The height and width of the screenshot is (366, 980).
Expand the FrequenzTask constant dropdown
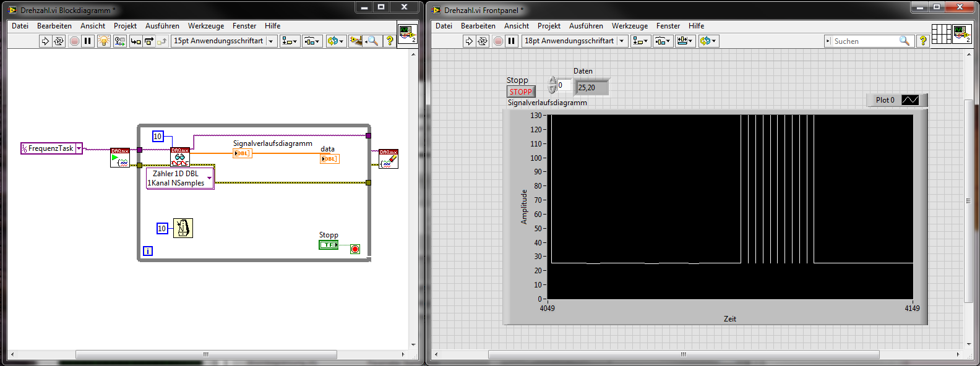pos(79,148)
